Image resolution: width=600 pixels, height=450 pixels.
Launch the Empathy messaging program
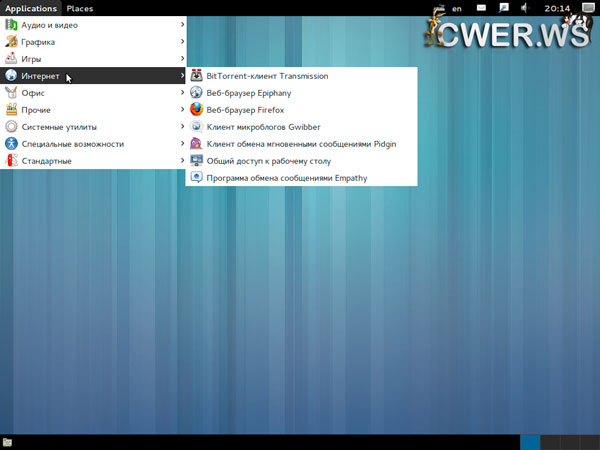pyautogui.click(x=286, y=178)
